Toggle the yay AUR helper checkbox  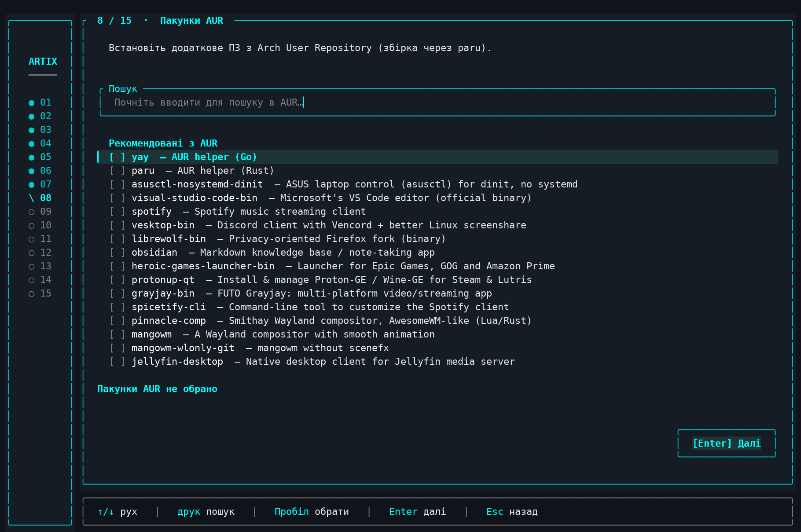pyautogui.click(x=117, y=157)
